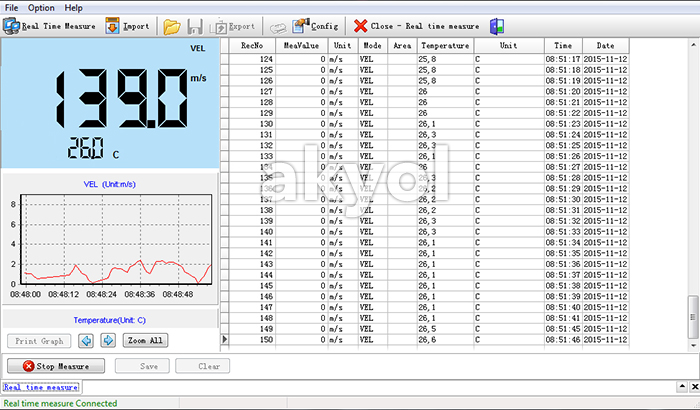Click temperature cell 26,5 in row 149
Image resolution: width=700 pixels, height=410 pixels.
[x=445, y=329]
